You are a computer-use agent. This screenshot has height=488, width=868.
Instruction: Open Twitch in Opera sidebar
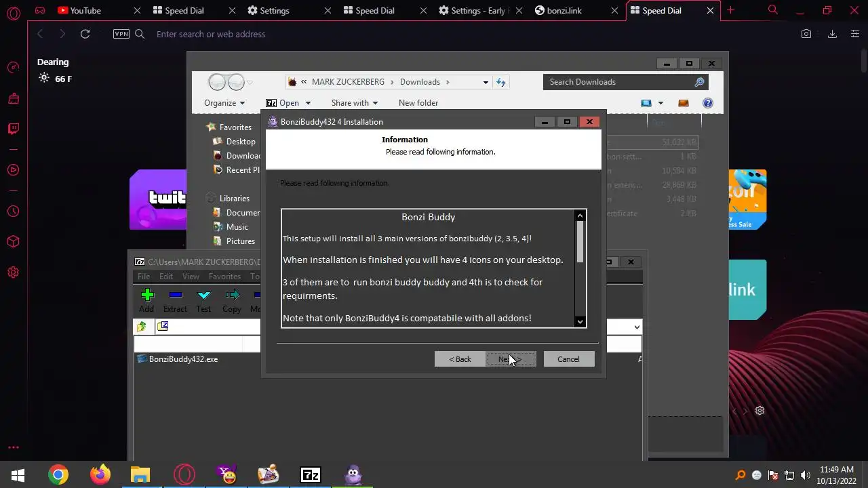13,129
